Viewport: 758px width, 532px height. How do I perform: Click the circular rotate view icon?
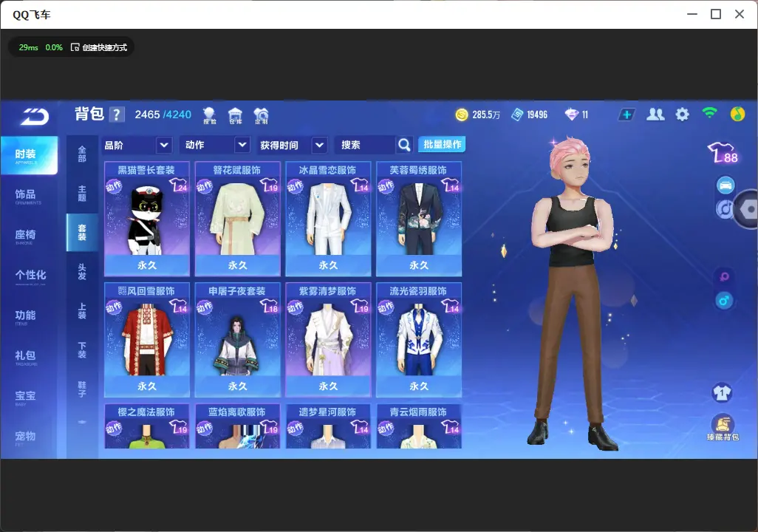(724, 209)
